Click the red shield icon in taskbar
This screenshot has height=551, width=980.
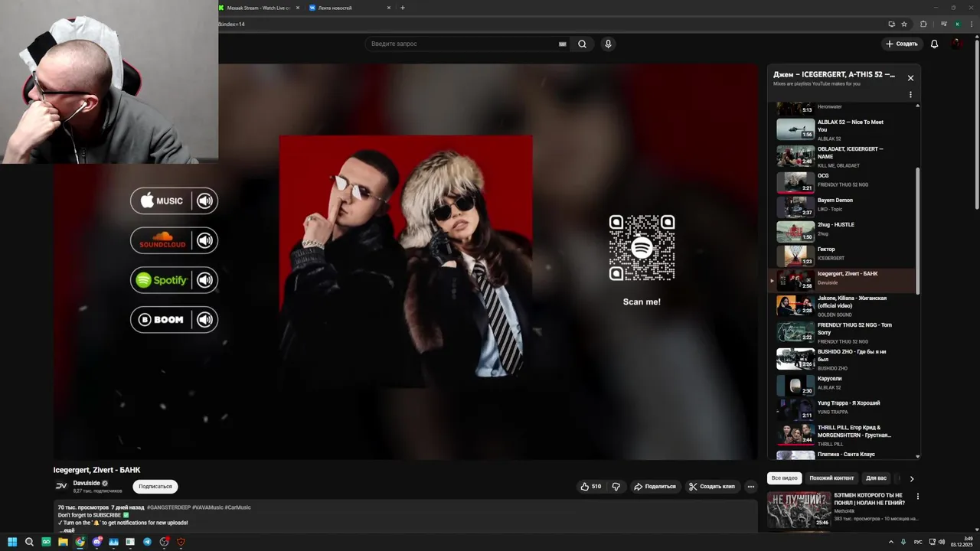point(181,542)
